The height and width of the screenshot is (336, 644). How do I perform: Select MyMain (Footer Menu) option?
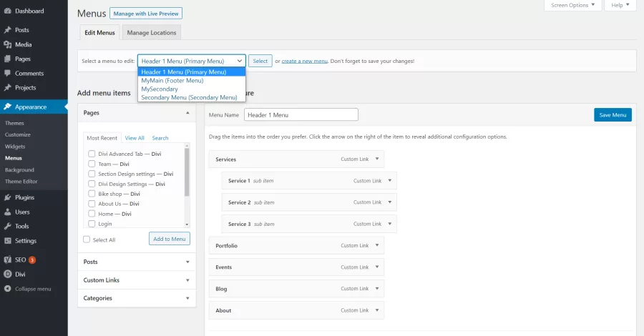tap(191, 80)
